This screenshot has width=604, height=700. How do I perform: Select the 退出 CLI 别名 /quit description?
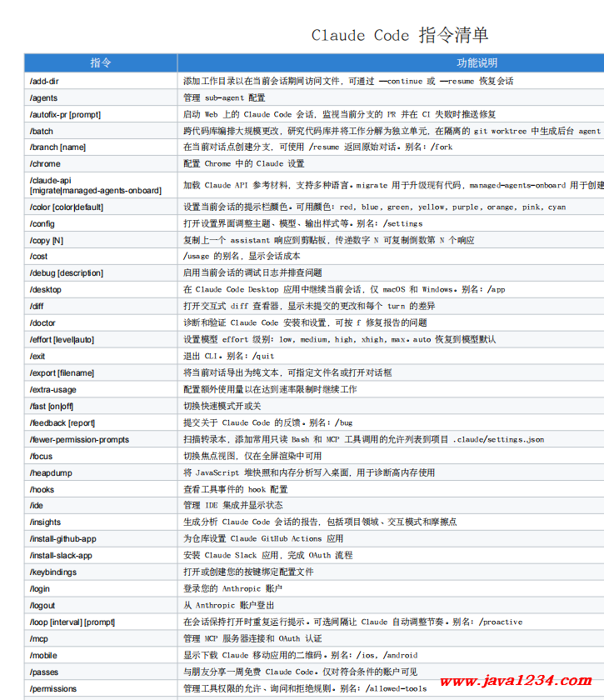[x=228, y=357]
